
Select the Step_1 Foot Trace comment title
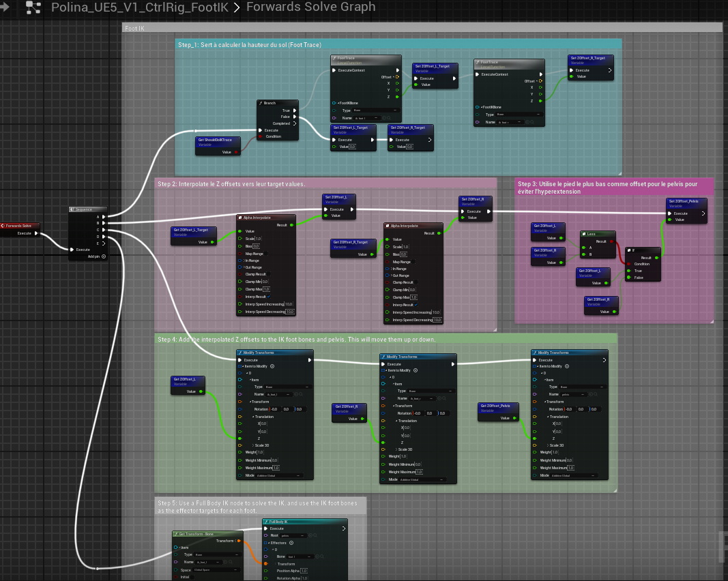pos(249,44)
